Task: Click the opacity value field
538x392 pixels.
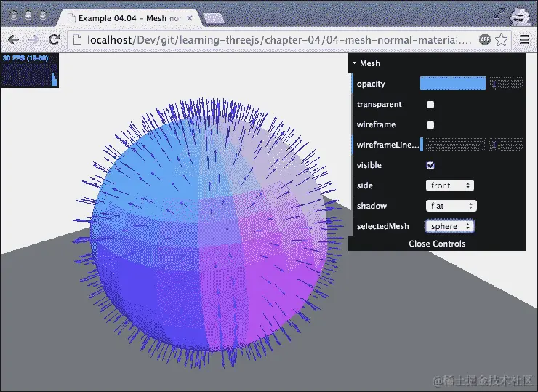Action: click(x=506, y=84)
